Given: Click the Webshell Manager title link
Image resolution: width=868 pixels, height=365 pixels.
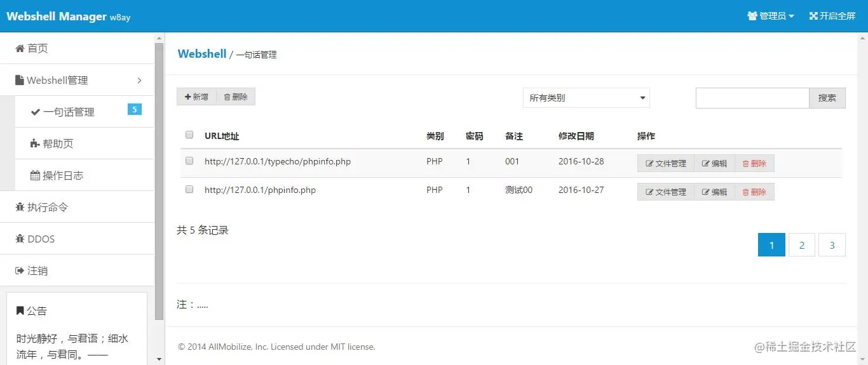Looking at the screenshot, I should tap(57, 17).
